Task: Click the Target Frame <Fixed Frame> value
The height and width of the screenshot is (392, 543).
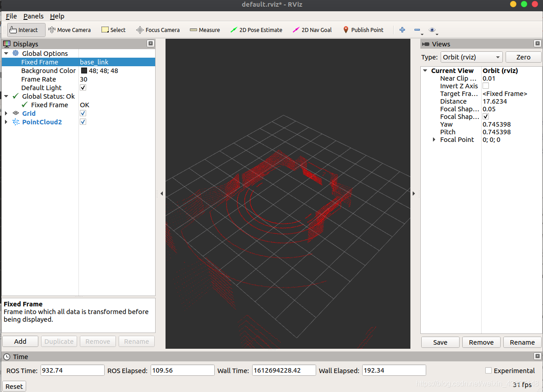Action: point(505,94)
